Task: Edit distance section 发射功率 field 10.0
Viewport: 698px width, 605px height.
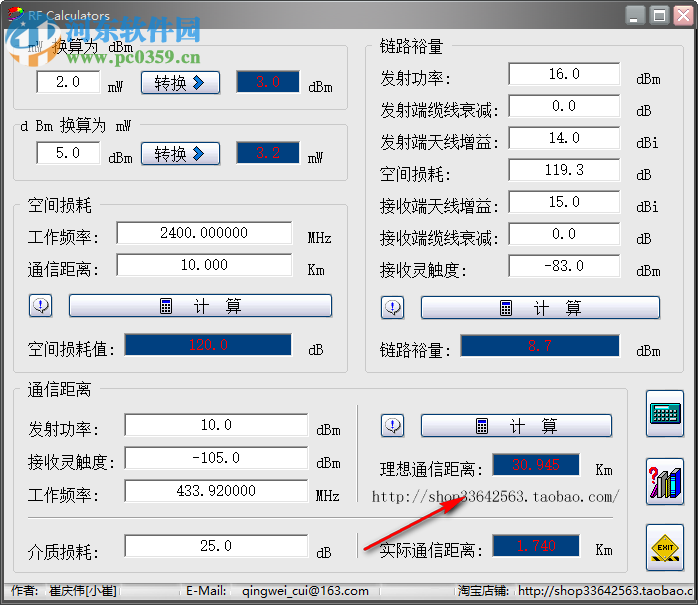Action: pos(216,425)
